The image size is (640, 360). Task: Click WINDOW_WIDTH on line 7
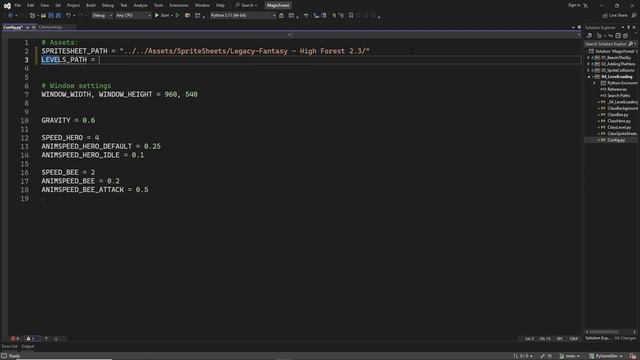click(66, 94)
